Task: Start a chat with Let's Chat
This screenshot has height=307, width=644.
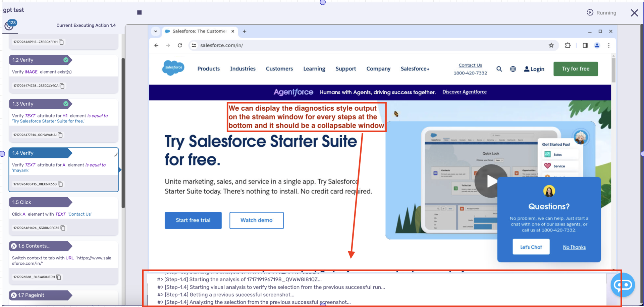Action: point(531,247)
